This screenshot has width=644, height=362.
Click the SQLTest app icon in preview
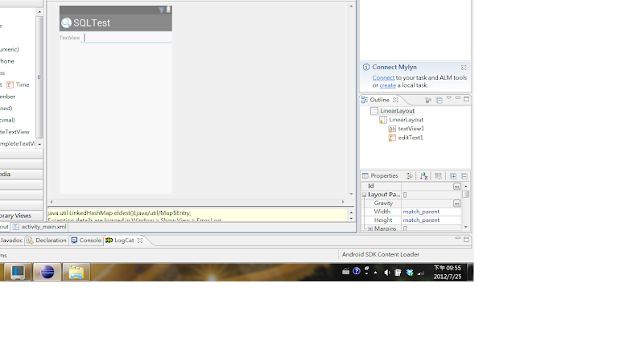tap(66, 23)
